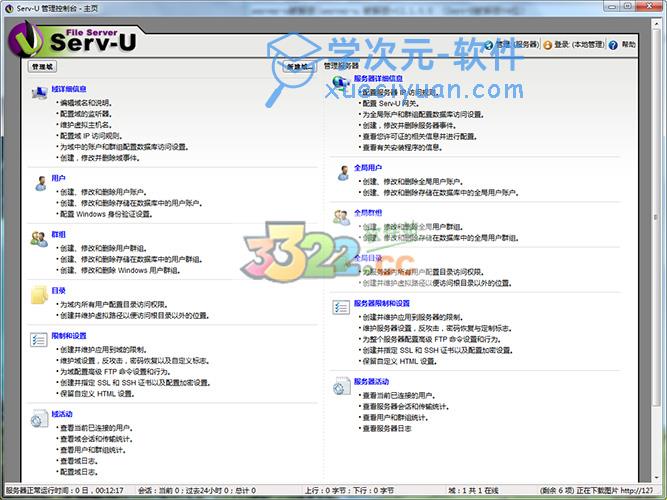Image resolution: width=667 pixels, height=500 pixels.
Task: Click the 域详细信息 computer icon
Action: pyautogui.click(x=40, y=92)
